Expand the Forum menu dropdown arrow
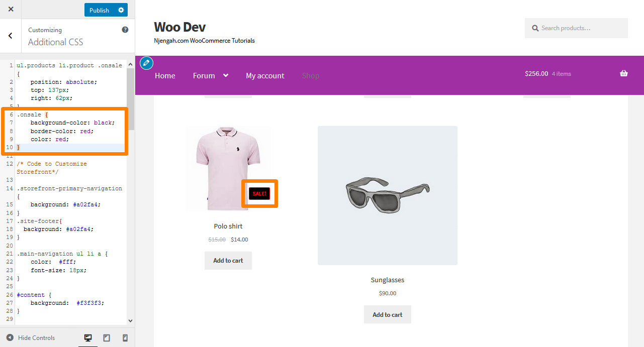This screenshot has width=644, height=347. click(x=226, y=75)
